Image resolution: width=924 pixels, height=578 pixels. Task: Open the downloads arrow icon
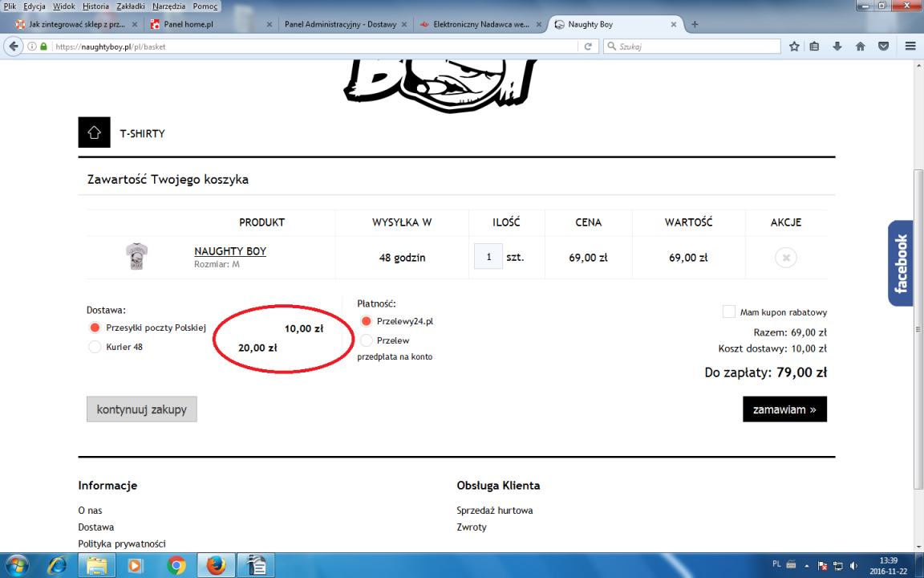point(837,46)
